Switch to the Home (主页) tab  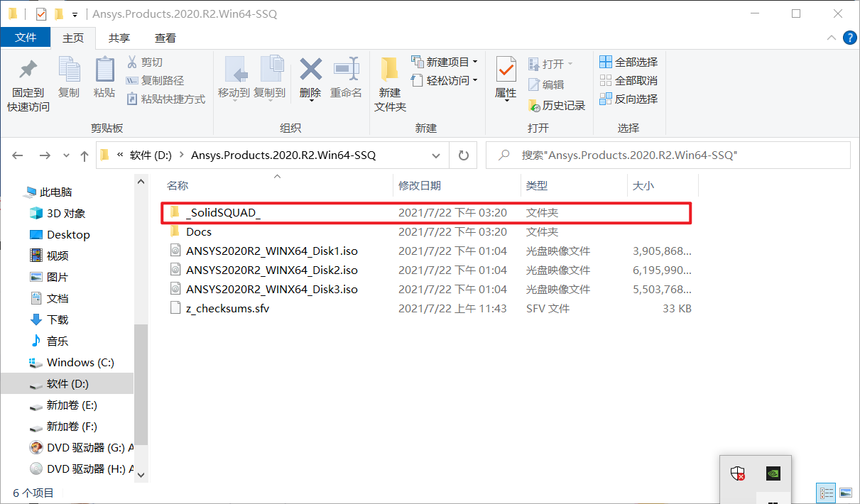tap(73, 38)
